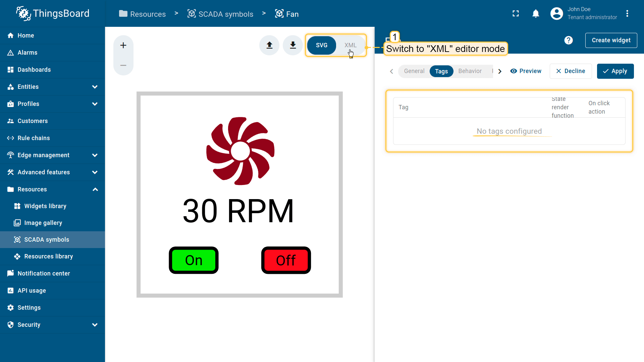
Task: Click the Apply button
Action: (x=615, y=71)
